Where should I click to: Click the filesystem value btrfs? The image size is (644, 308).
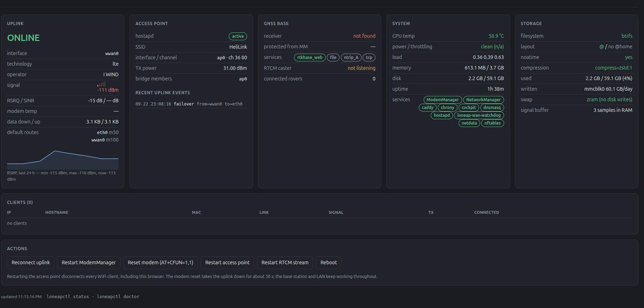point(627,36)
